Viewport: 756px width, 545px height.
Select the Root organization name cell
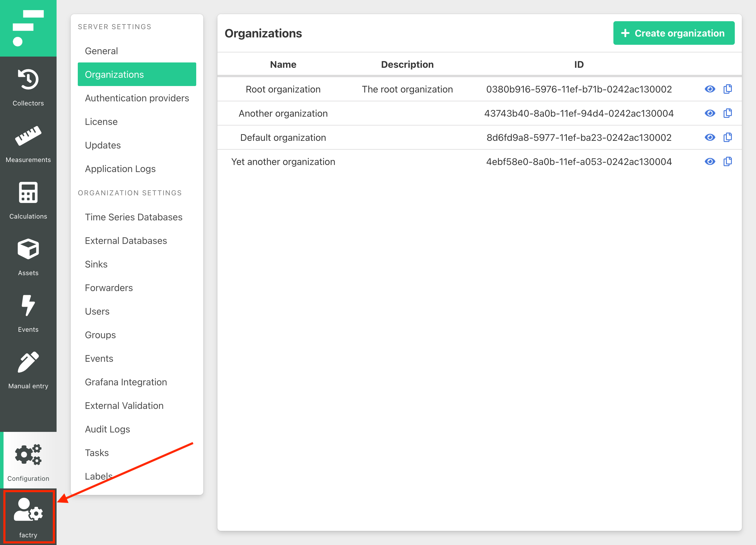(x=283, y=89)
